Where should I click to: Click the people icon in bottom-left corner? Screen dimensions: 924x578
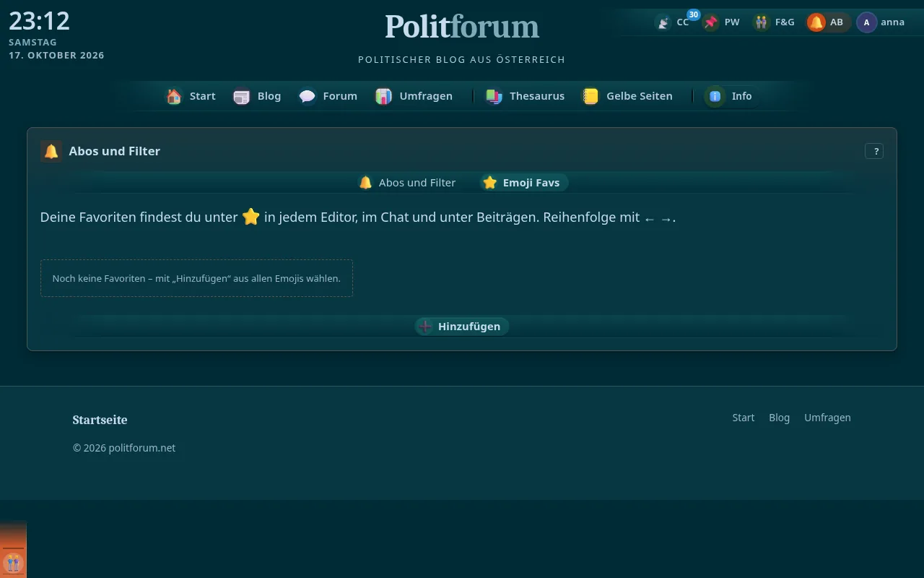13,562
